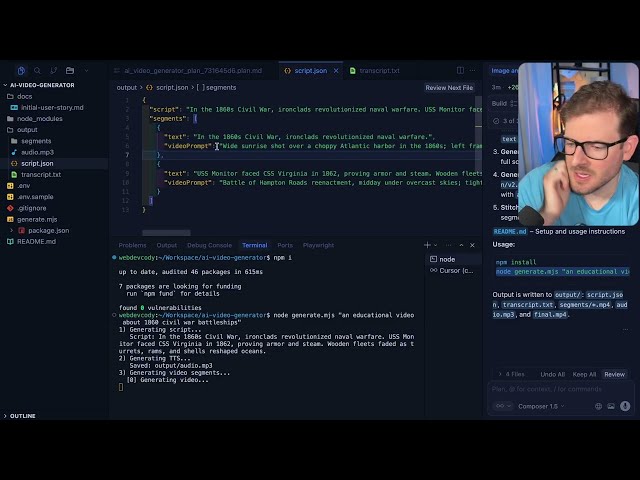
Task: Click the README.md link in the chat
Action: coord(510,232)
